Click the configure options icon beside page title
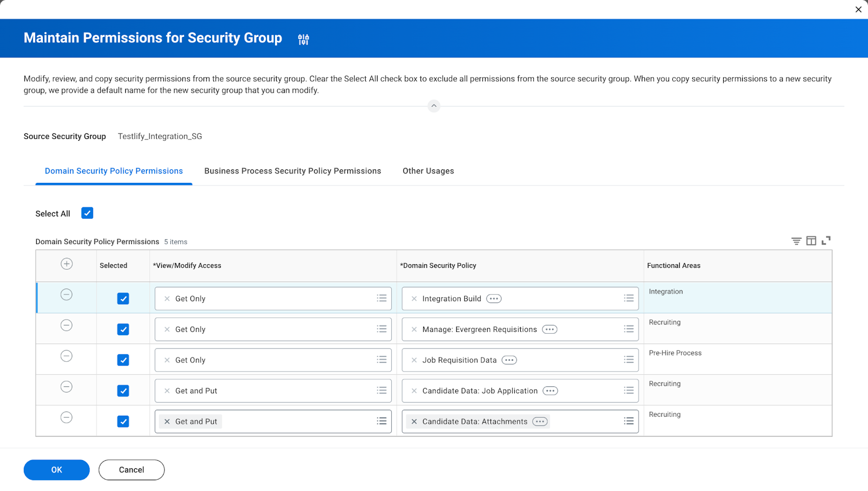Screen dimensions: 868x491 click(x=303, y=39)
